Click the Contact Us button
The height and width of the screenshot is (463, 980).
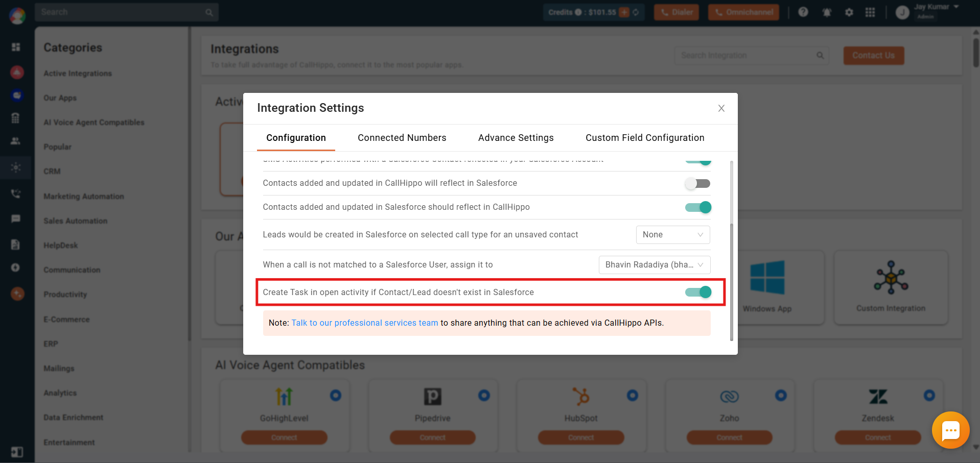coord(874,56)
